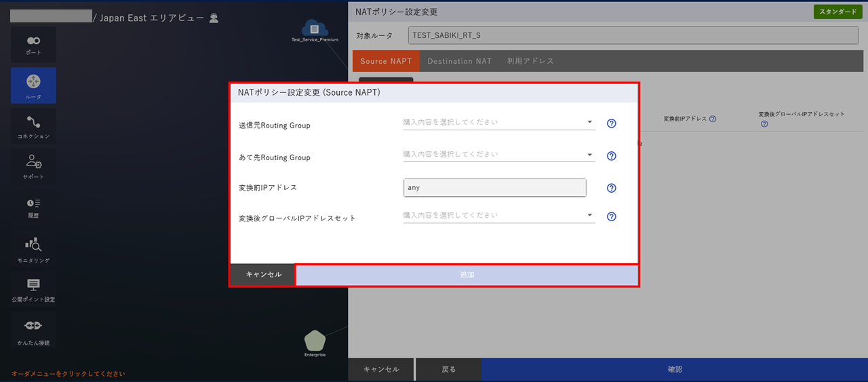Open the あて先Routing Group dropdown

click(498, 154)
